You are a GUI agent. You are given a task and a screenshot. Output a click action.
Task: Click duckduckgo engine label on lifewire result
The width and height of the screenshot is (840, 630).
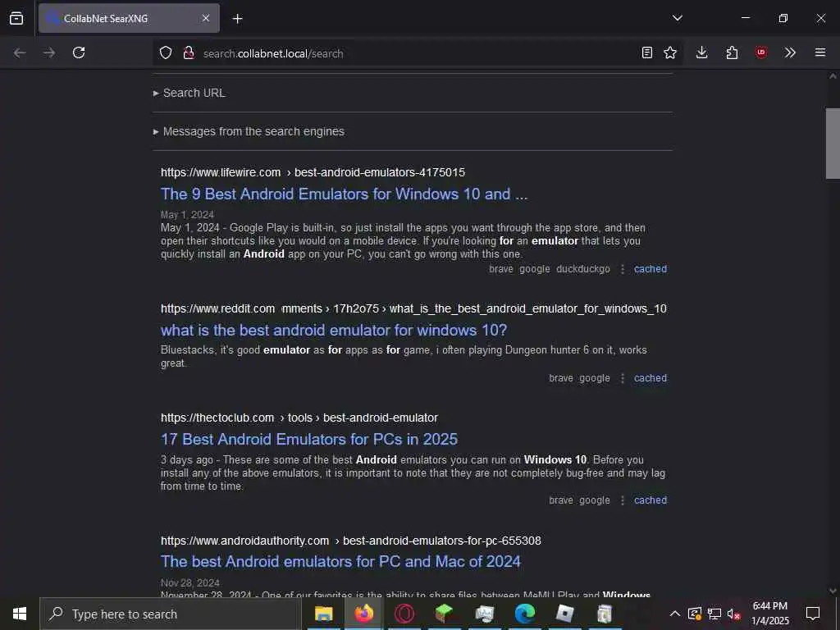point(583,269)
